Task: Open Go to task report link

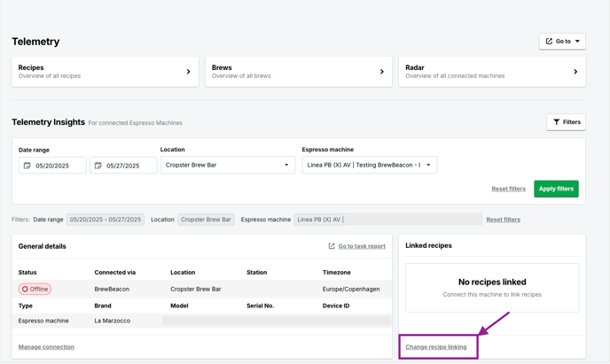Action: (x=362, y=246)
